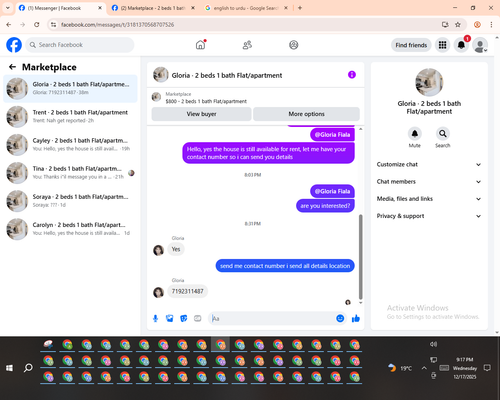Click the 7192311487 message bubble

pos(187,291)
